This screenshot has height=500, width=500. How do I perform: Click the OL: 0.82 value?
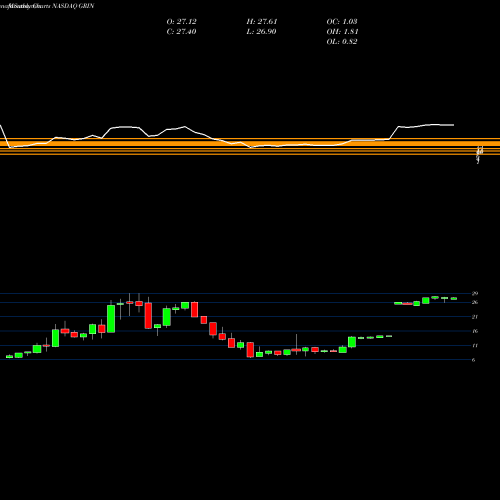coord(342,42)
